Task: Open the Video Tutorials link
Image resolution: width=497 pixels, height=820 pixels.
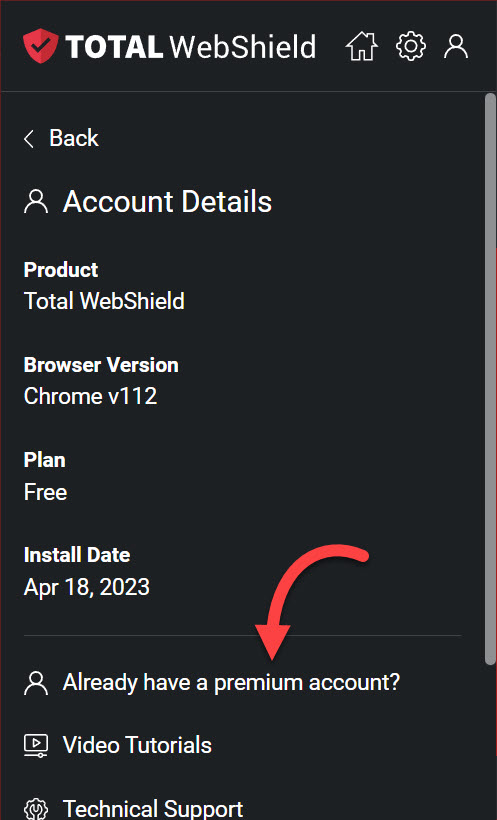Action: (x=137, y=745)
